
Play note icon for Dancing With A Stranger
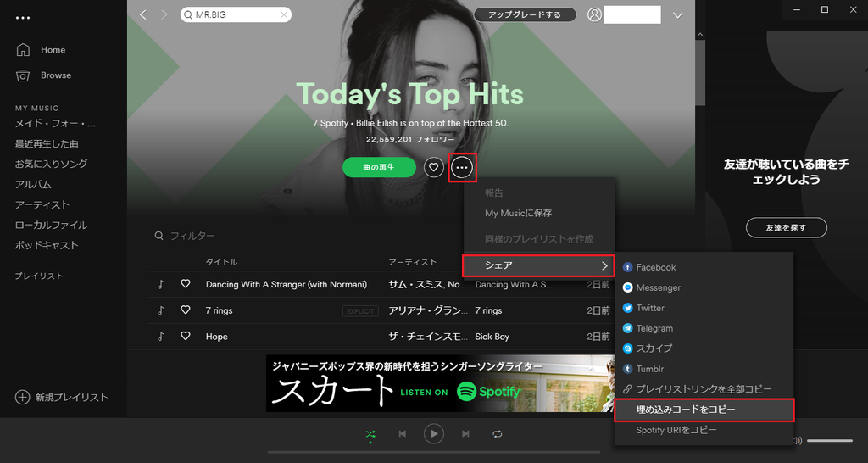(x=161, y=284)
